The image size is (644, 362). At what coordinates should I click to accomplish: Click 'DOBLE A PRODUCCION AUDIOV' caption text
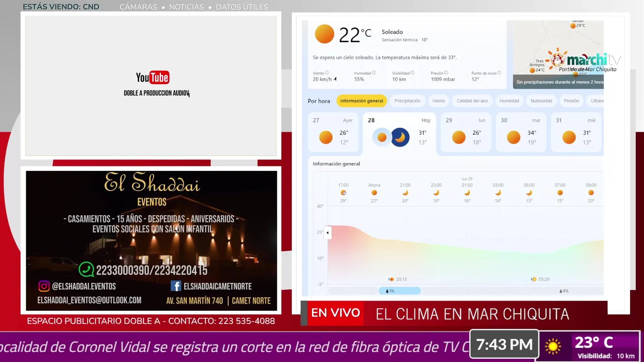[156, 93]
